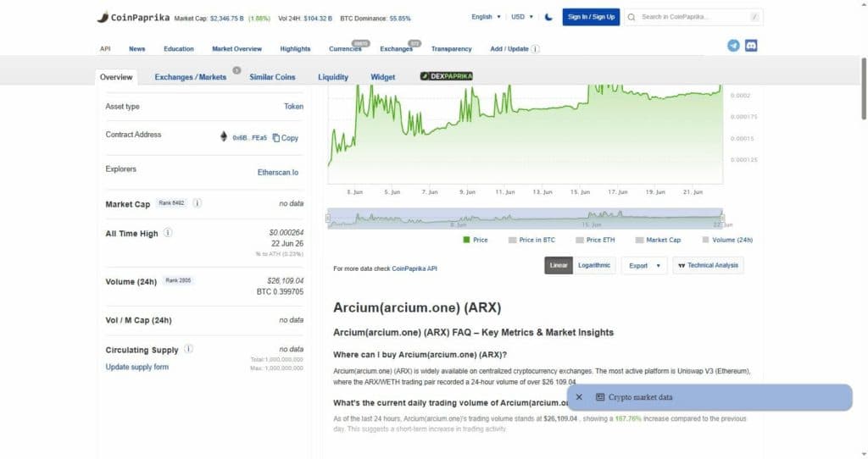Open the DEXPAPRIKA badge link
Image resolution: width=868 pixels, height=459 pixels.
click(x=446, y=76)
